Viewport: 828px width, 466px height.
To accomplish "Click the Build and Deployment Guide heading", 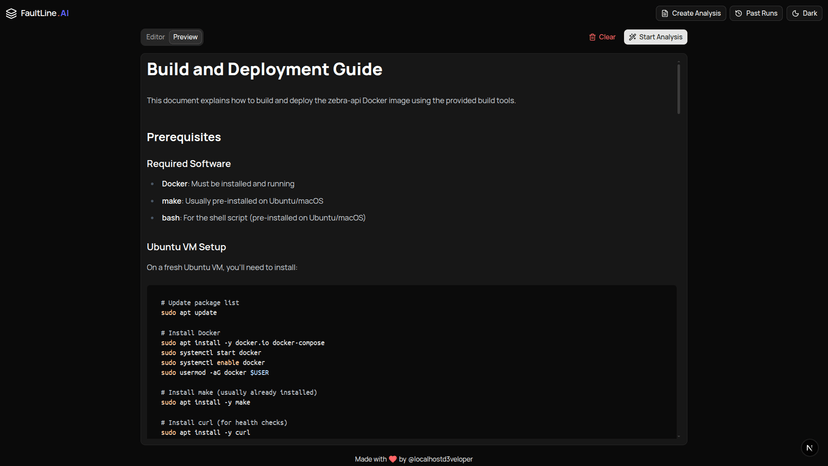I will 264,69.
